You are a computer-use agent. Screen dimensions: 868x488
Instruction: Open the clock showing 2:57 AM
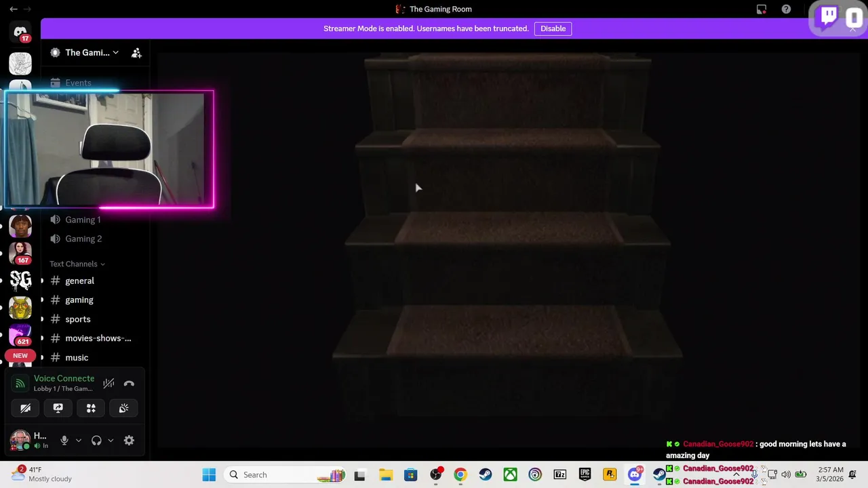[831, 474]
